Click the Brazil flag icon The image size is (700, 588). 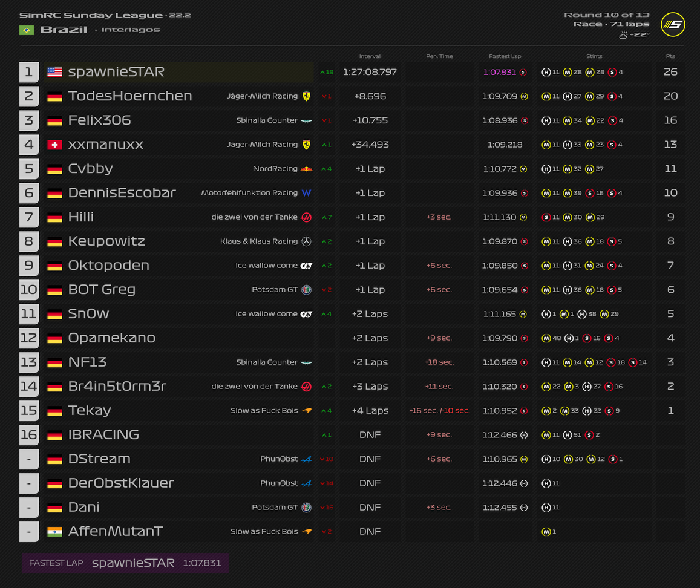point(27,30)
